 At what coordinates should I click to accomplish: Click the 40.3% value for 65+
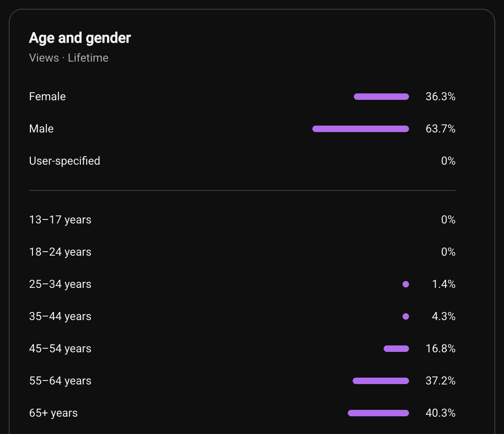[x=440, y=413]
